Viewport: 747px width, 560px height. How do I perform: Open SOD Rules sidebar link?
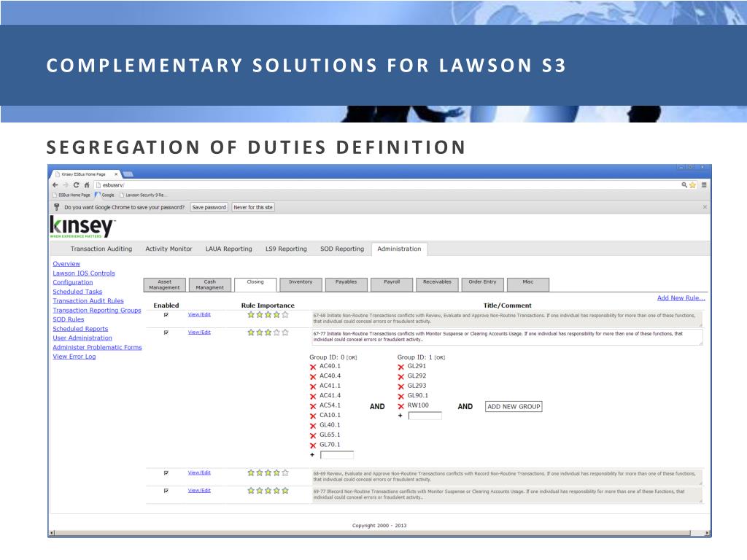[x=68, y=319]
